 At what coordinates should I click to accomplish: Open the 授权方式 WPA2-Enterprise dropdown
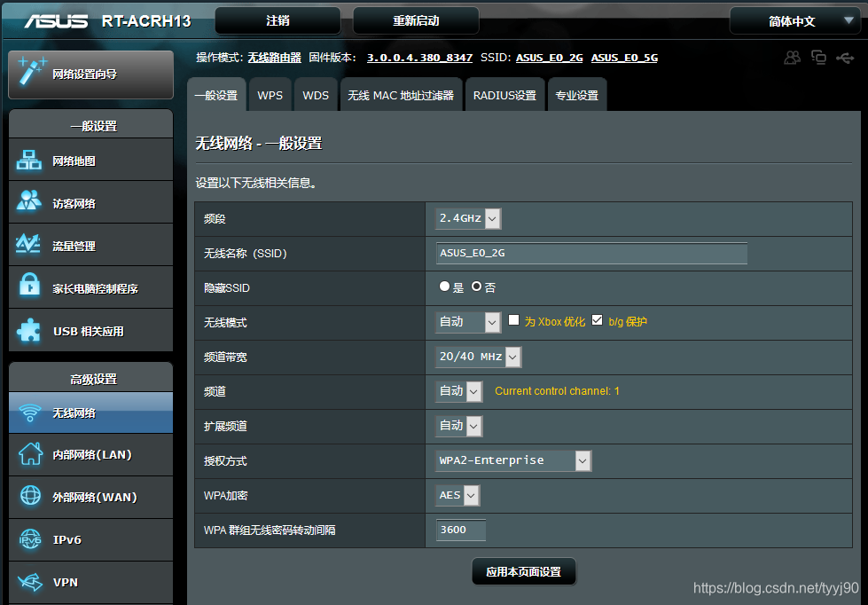coord(513,460)
